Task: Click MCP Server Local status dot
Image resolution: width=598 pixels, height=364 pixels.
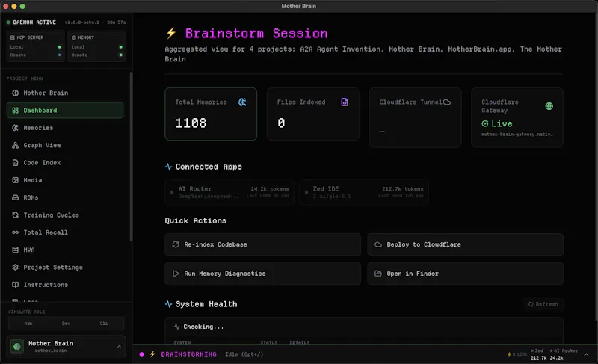Action: [x=60, y=47]
